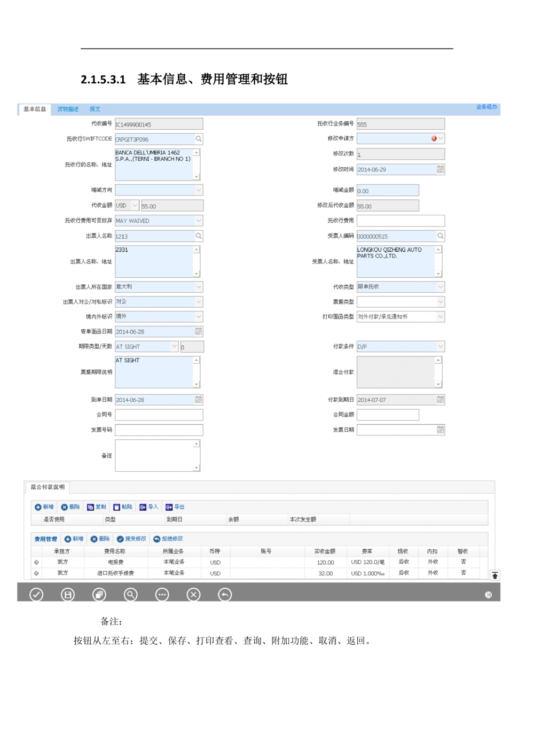Screen dimensions: 534x756
Task: Expand the 电报费 fee row
Action: pyautogui.click(x=36, y=562)
